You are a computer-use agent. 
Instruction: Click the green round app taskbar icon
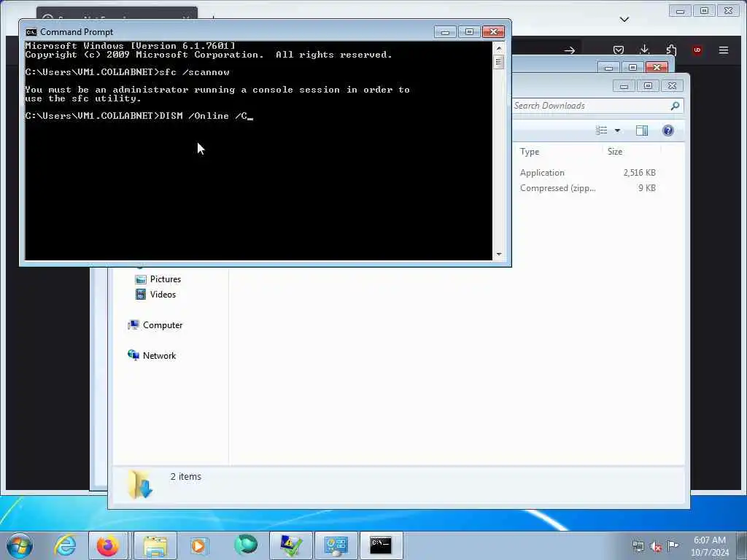point(246,545)
